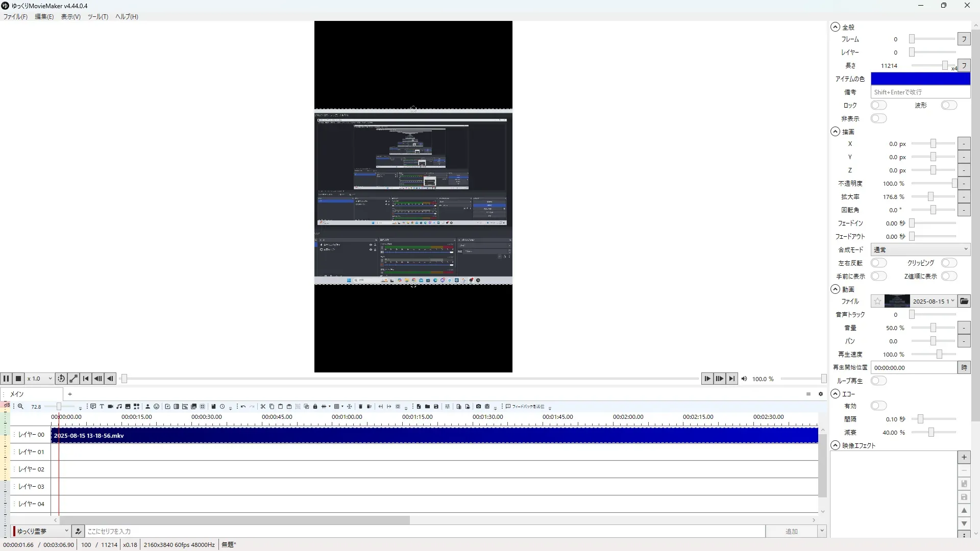Click the scissors cut icon in the timeline toolbar
This screenshot has height=551, width=980.
[x=263, y=407]
